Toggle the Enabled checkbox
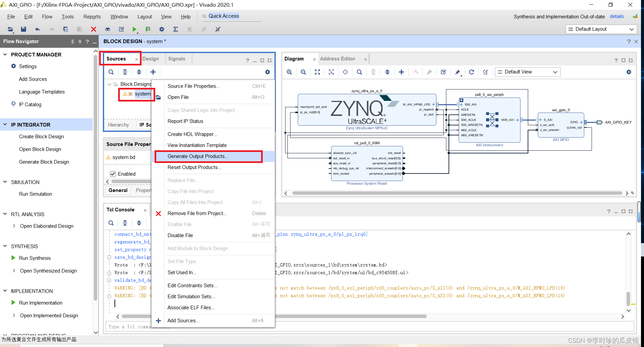The height and width of the screenshot is (347, 644). click(113, 174)
